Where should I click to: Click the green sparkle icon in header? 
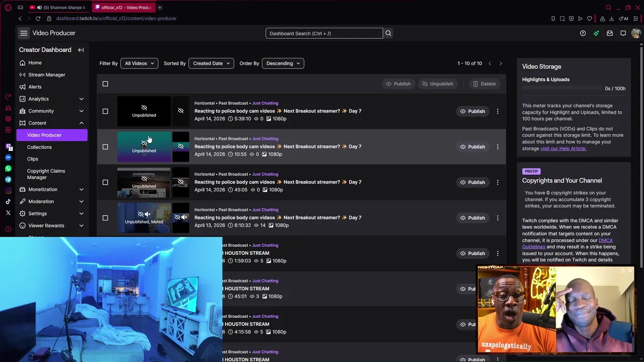pyautogui.click(x=596, y=33)
